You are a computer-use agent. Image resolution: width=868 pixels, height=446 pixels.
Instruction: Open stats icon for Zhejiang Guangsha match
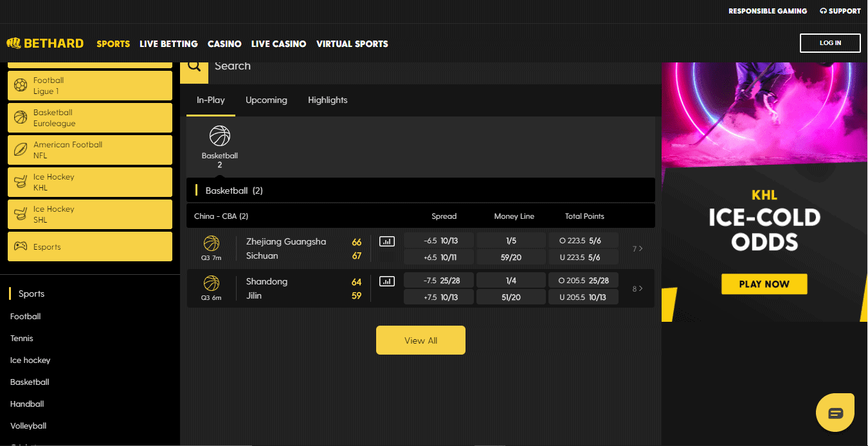pyautogui.click(x=386, y=241)
